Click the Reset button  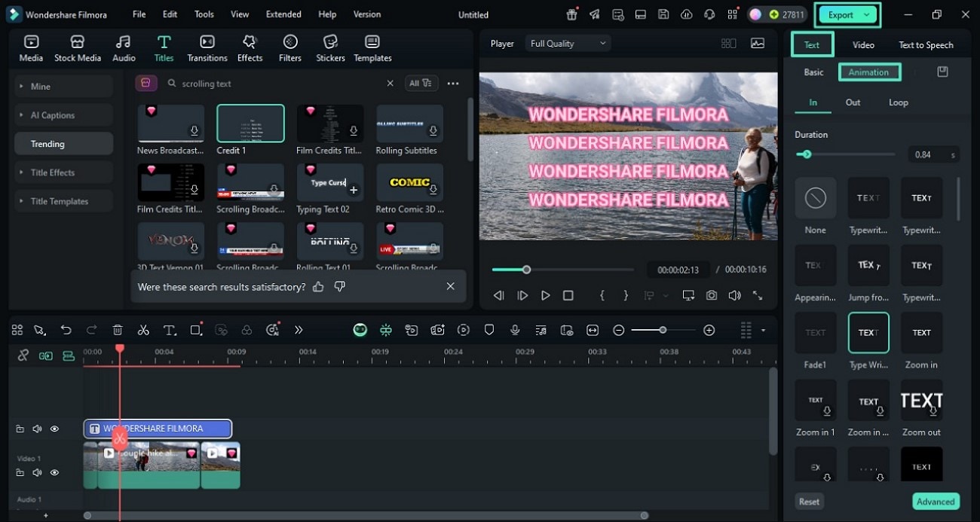809,502
